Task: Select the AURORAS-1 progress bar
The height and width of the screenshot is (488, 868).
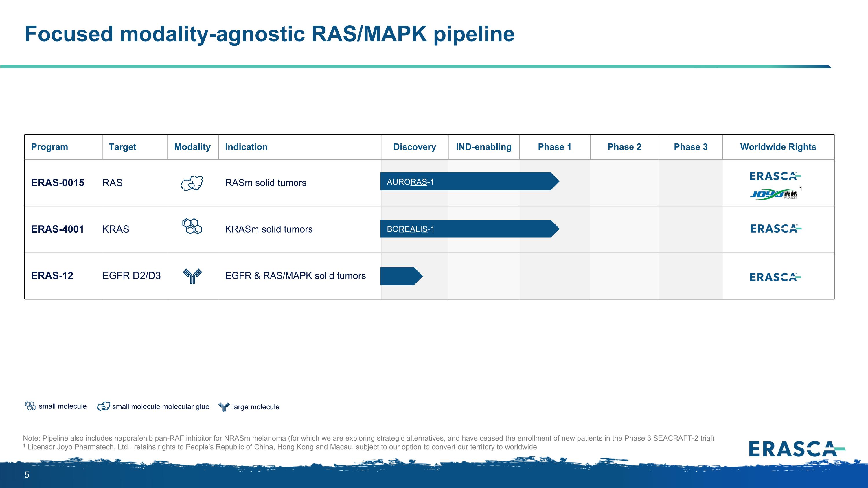Action: coord(468,182)
